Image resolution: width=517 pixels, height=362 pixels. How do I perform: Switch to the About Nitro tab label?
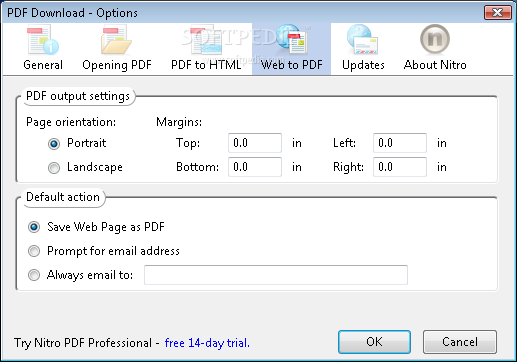tap(435, 65)
